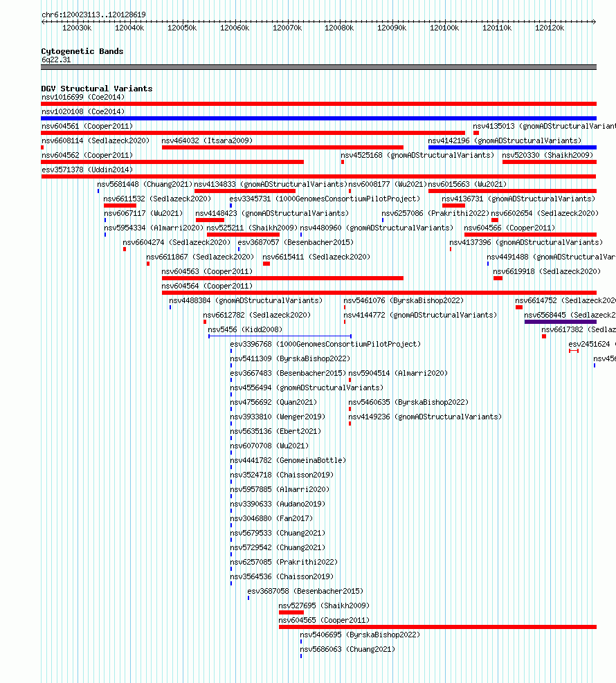Open nsv6619918 (Sedlazeck2020) variant
Screen dimensions: 616x683
point(547,271)
